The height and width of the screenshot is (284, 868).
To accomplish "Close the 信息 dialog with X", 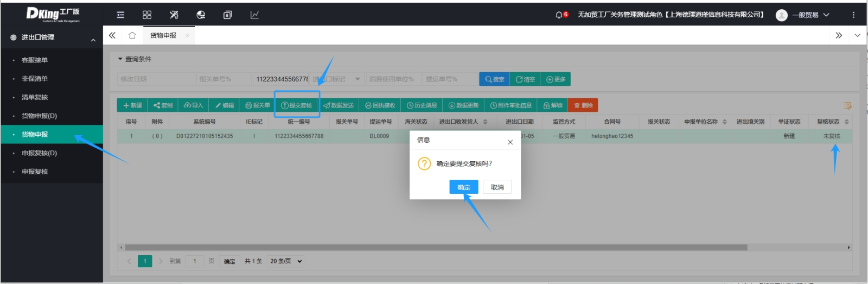I will pyautogui.click(x=510, y=142).
